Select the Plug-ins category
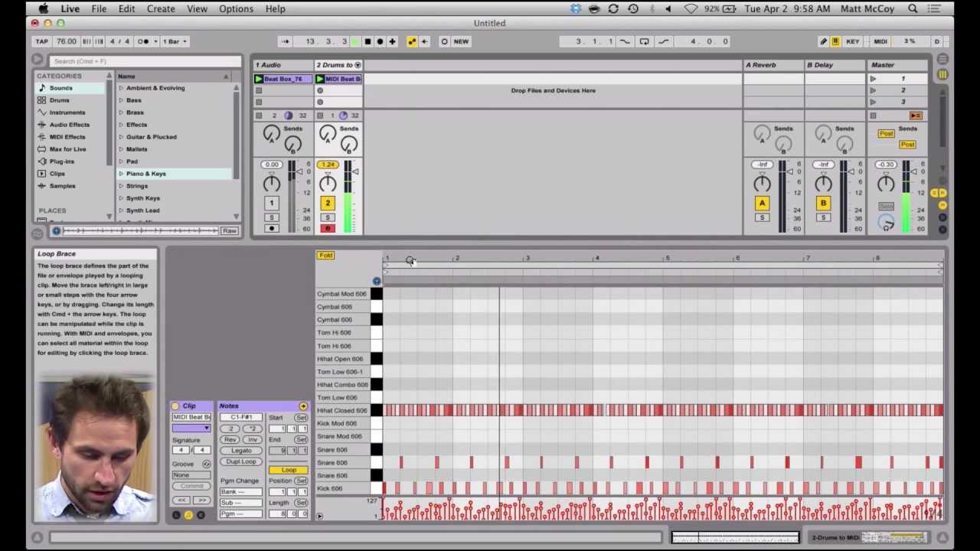 pyautogui.click(x=61, y=161)
